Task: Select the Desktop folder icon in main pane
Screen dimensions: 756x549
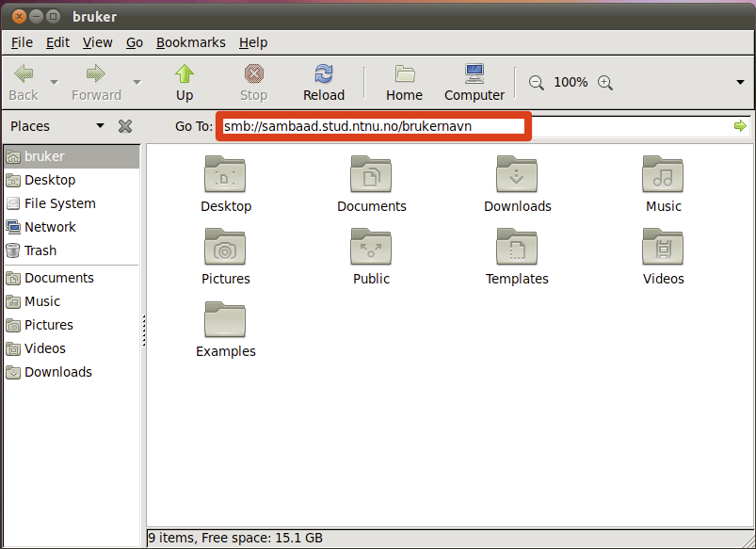Action: point(225,174)
